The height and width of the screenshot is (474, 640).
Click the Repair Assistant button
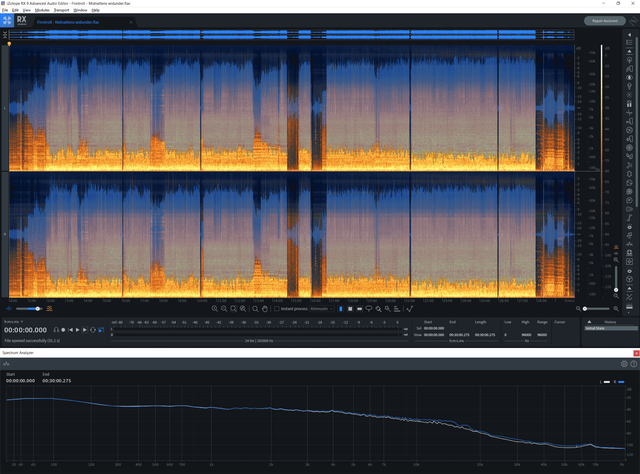tap(605, 20)
